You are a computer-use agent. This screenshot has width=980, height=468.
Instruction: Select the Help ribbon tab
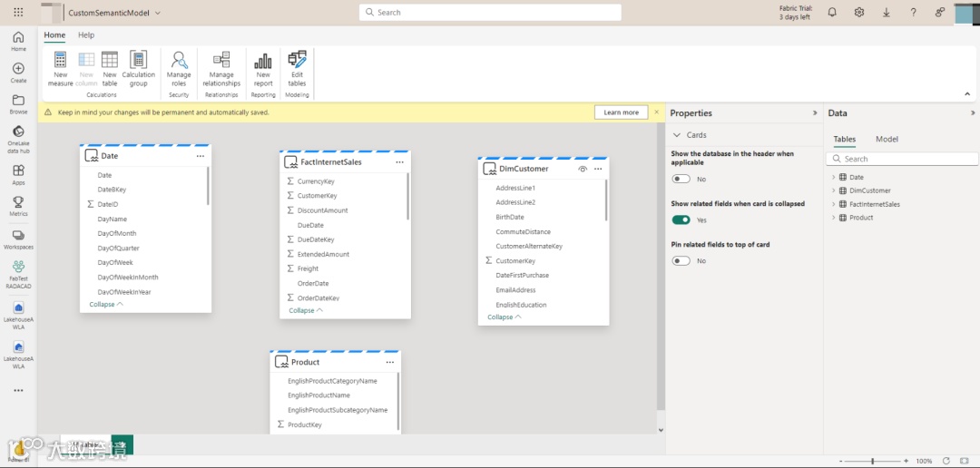click(86, 35)
